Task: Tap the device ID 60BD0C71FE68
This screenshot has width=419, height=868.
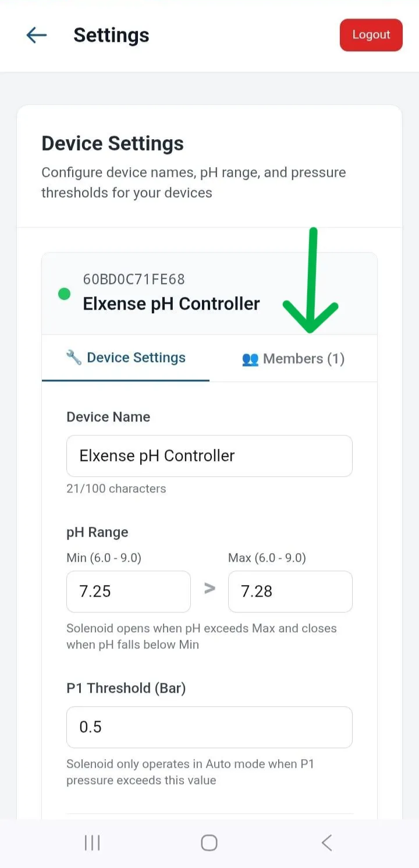Action: click(x=134, y=279)
